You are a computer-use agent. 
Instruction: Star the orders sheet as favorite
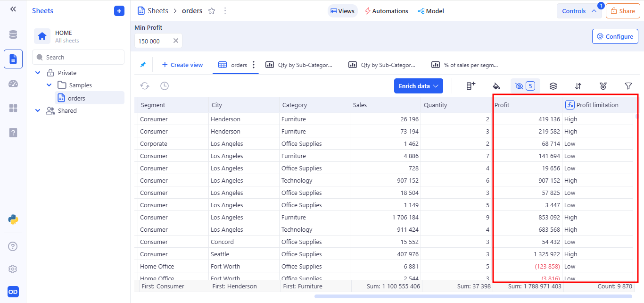[212, 11]
